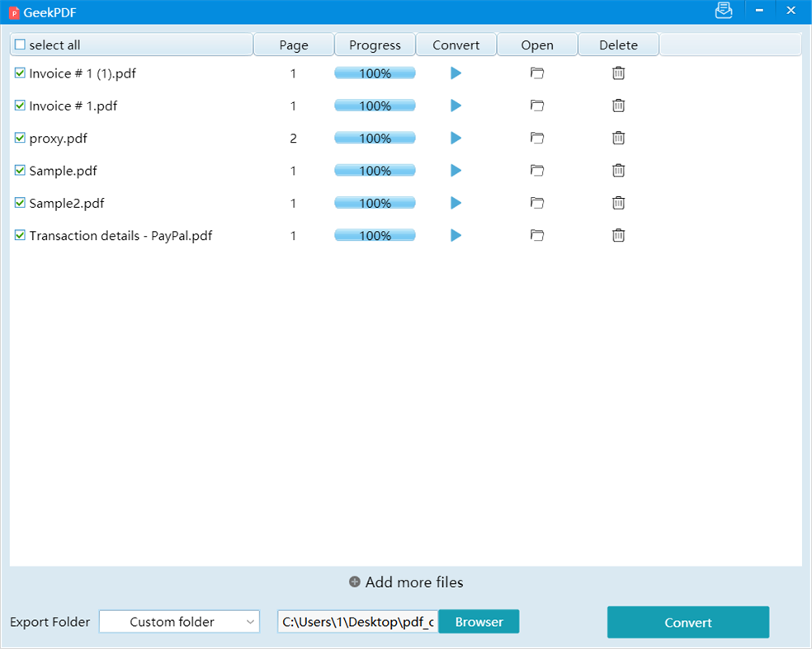Click Add more files
Image resolution: width=812 pixels, height=649 pixels.
pos(406,581)
